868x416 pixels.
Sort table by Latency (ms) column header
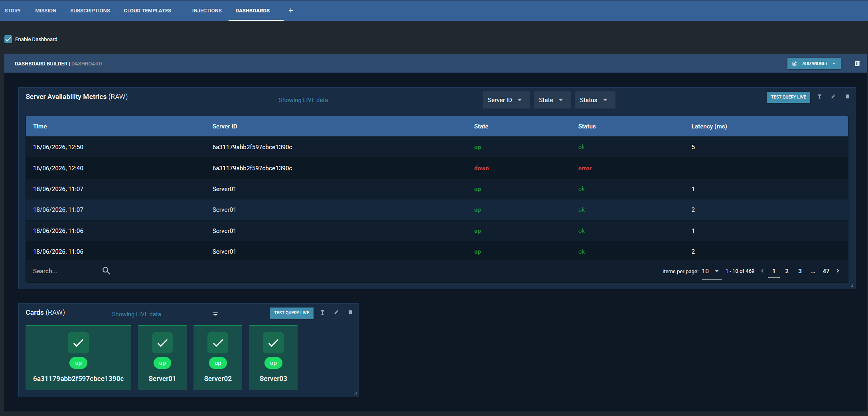709,126
